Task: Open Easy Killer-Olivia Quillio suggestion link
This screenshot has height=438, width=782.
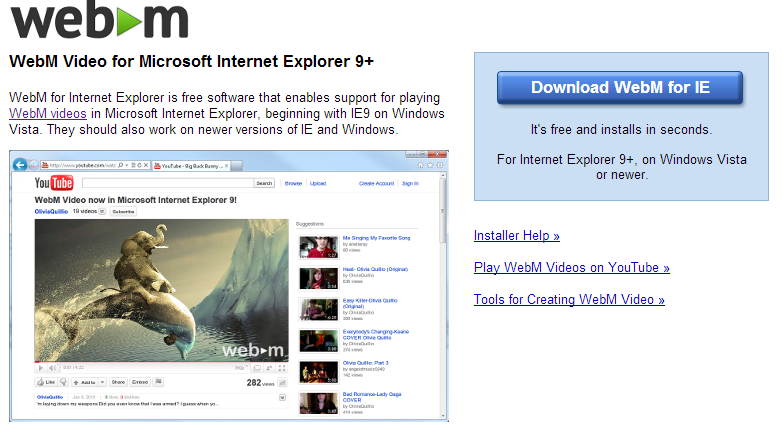Action: 370,303
